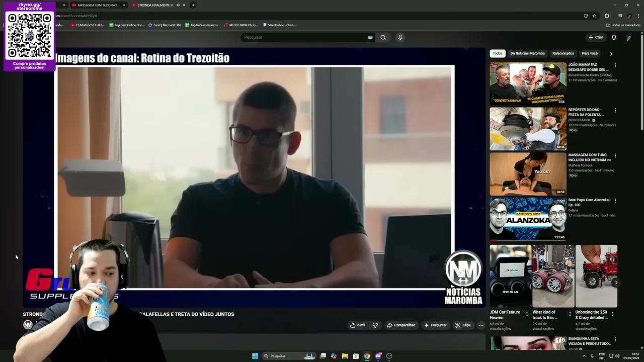Switch to MASSAGEM COM TUDO INCLU browser tab
The image size is (644, 362).
tap(98, 5)
